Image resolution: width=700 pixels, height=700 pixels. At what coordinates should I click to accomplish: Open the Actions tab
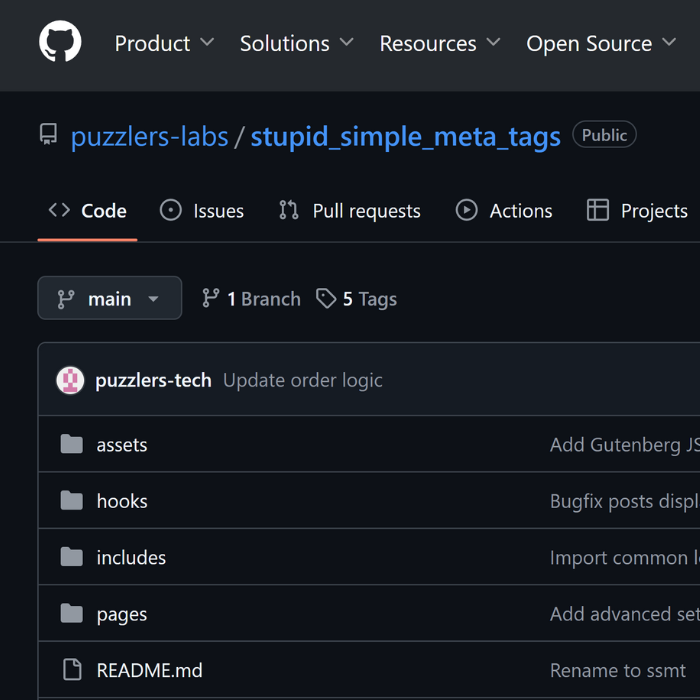pos(504,211)
